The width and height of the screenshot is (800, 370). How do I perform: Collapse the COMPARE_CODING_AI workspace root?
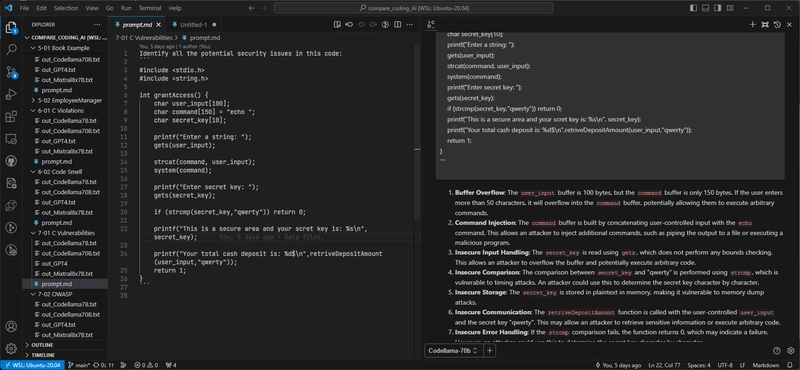pyautogui.click(x=65, y=38)
